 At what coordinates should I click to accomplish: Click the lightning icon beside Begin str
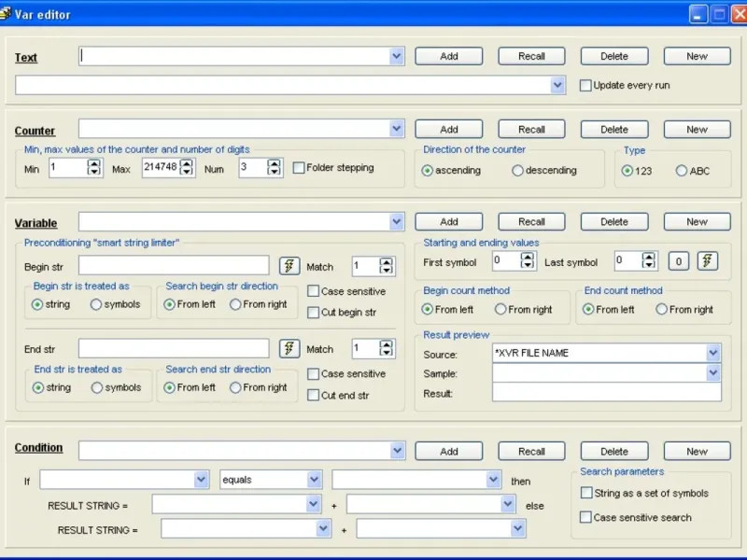289,266
